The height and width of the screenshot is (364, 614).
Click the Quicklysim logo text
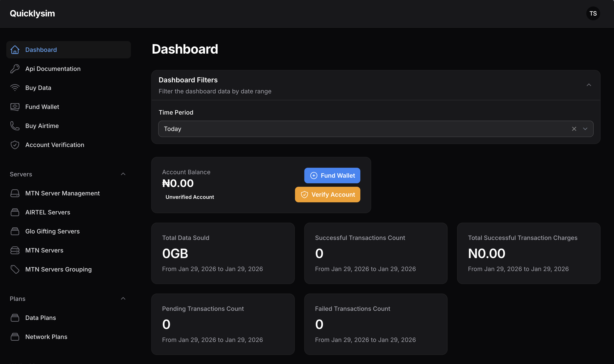coord(32,13)
